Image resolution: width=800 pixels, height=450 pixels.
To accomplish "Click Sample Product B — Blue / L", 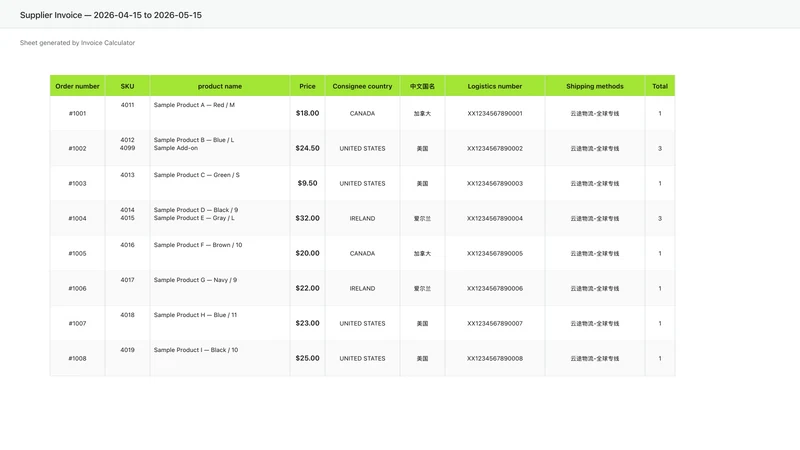I will click(194, 140).
